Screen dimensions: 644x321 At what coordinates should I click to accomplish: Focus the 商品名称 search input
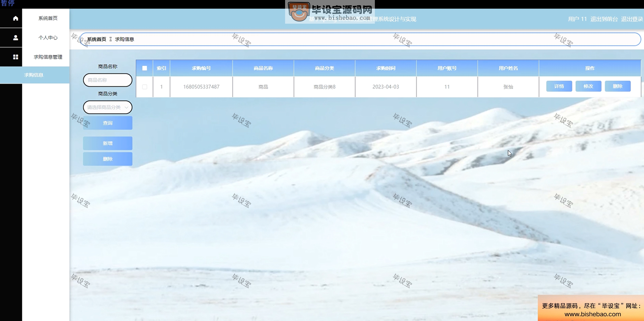[108, 80]
